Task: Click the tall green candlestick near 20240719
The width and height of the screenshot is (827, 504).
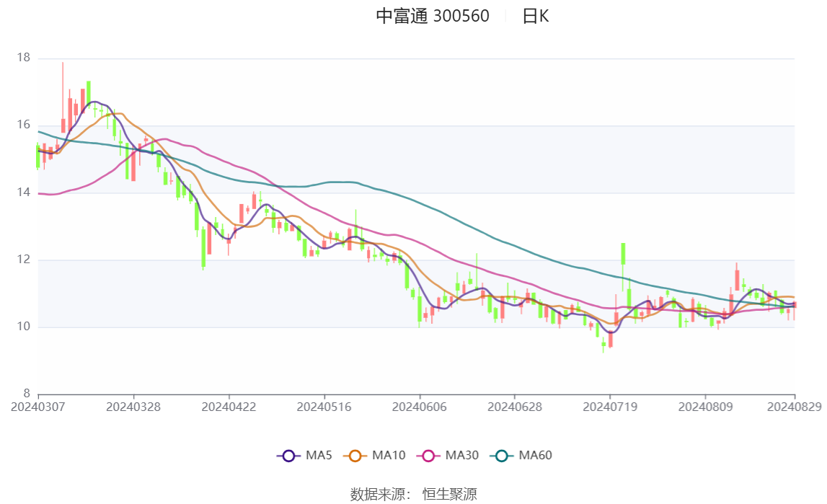Action: [x=623, y=254]
